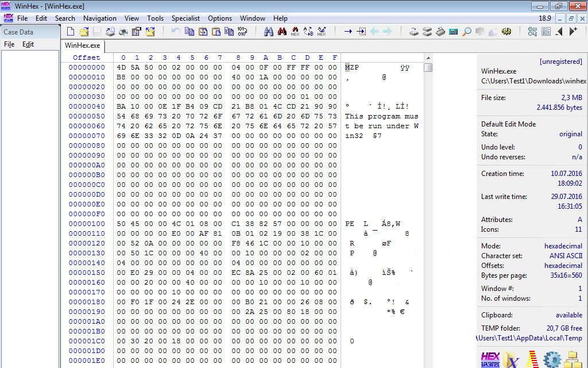The image size is (588, 368).
Task: Click the yellow gear Options icon
Action: [506, 32]
